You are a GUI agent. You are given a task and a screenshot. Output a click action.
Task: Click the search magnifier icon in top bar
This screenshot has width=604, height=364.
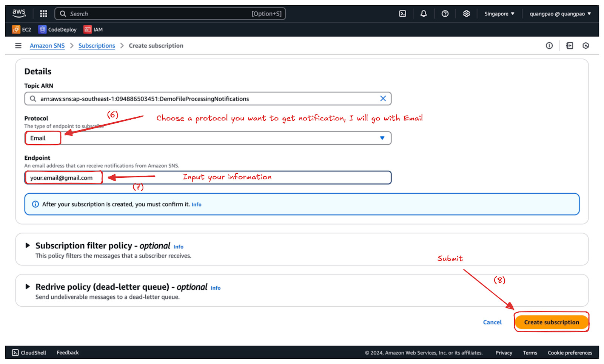point(63,14)
